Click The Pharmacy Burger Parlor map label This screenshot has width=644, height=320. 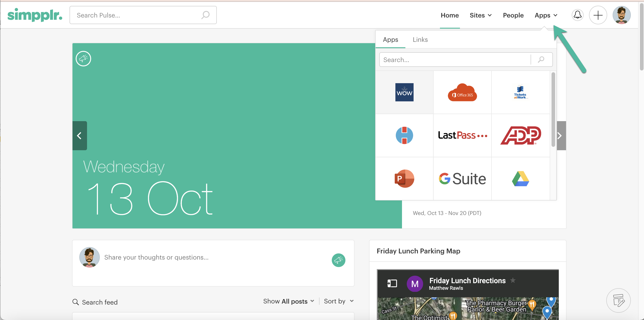[496, 306]
